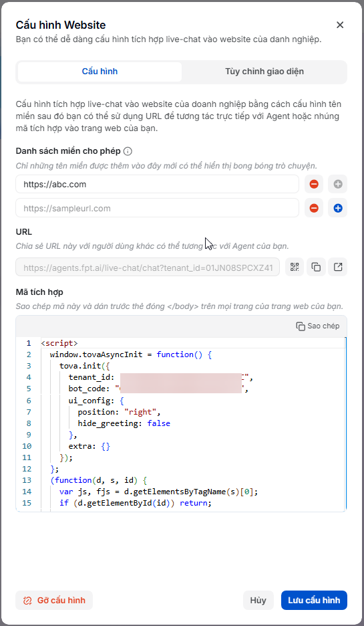Click the Danh sách miền cho phép label
Image resolution: width=364 pixels, height=626 pixels.
click(68, 151)
